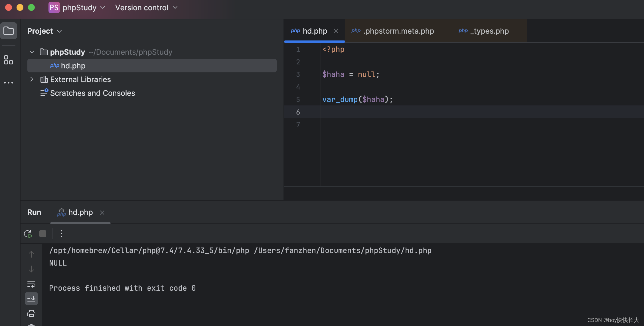Viewport: 644px width, 326px height.
Task: Collapse the phpStudy project folder
Action: [32, 52]
